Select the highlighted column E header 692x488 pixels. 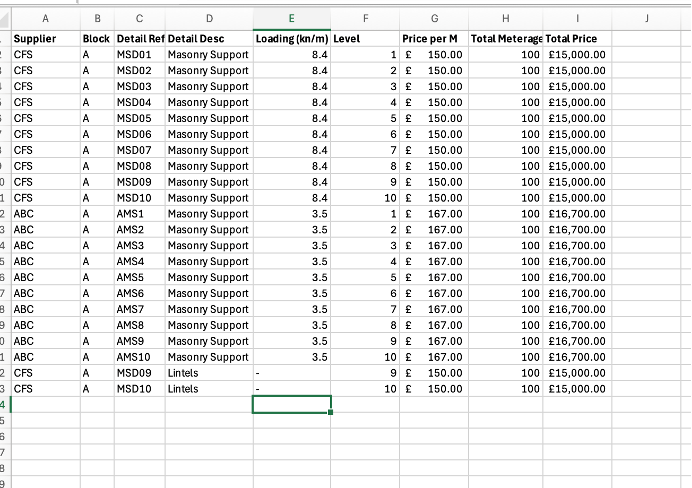pos(292,19)
